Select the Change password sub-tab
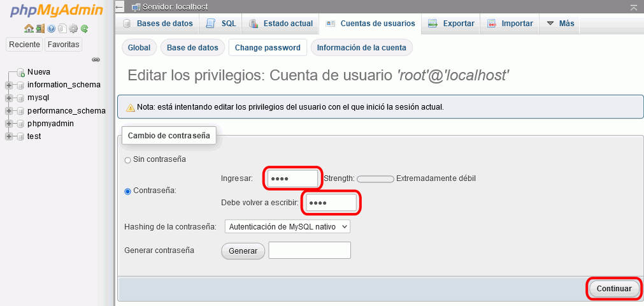644x306 pixels. tap(268, 48)
